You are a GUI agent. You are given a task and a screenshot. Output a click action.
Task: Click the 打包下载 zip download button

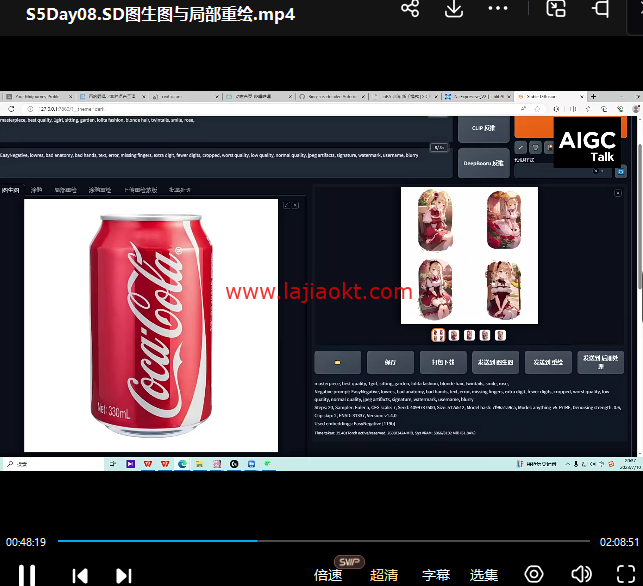click(x=443, y=363)
